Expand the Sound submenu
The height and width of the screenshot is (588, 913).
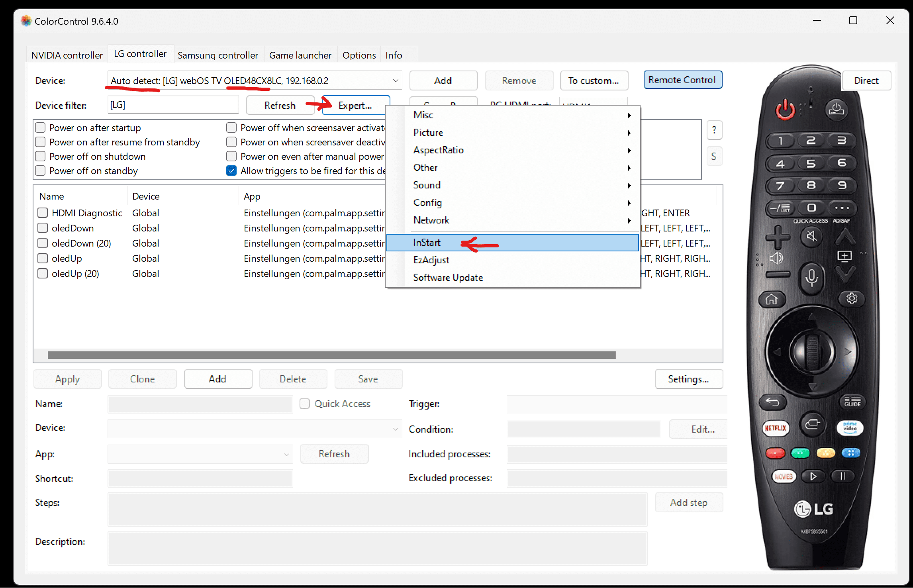point(513,185)
